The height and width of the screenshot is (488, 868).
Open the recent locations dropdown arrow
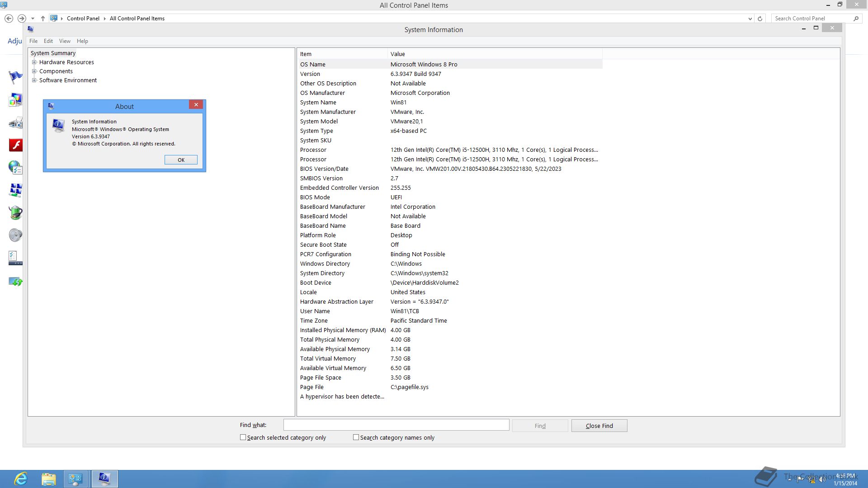33,19
